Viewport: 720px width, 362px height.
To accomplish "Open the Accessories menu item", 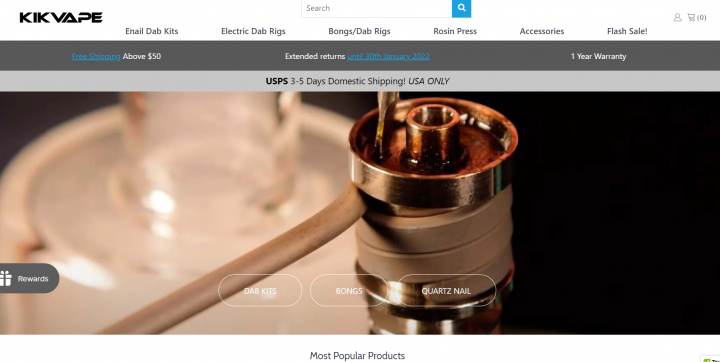I will [x=542, y=31].
